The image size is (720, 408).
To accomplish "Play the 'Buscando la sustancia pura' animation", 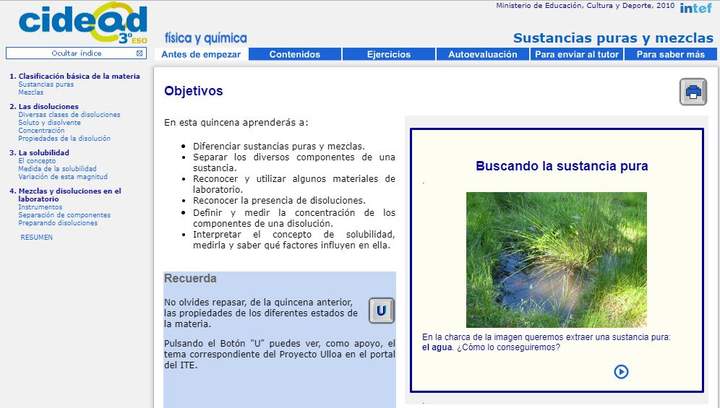I will pyautogui.click(x=621, y=371).
